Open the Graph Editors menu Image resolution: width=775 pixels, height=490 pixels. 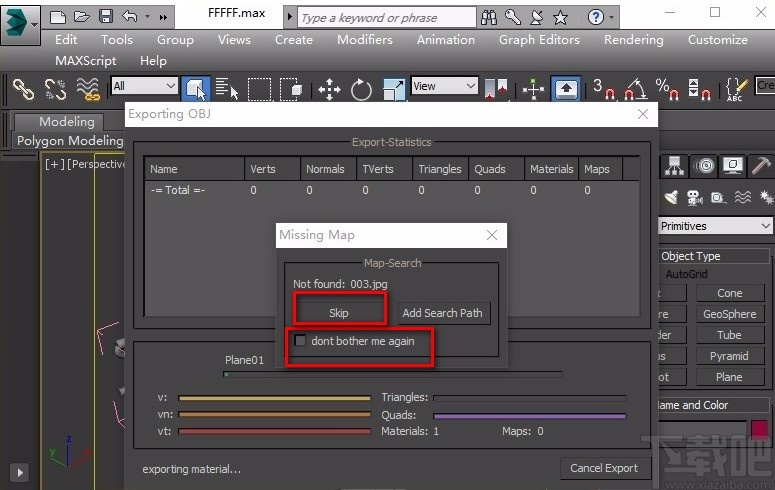tap(539, 40)
